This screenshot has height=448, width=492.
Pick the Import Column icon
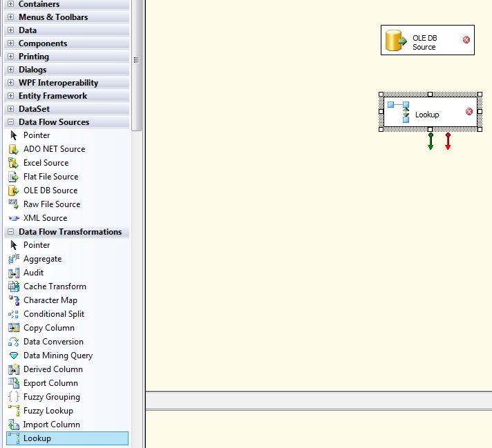coord(14,425)
